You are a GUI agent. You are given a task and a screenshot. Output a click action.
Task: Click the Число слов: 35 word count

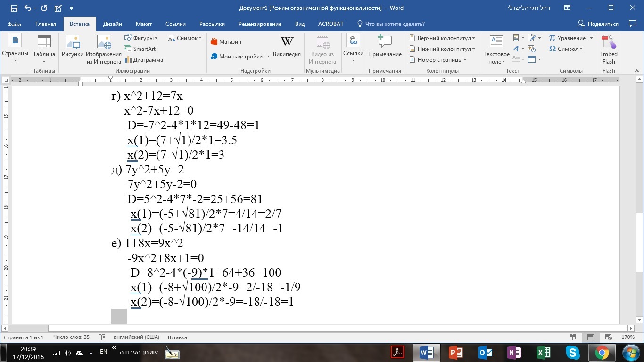[71, 337]
